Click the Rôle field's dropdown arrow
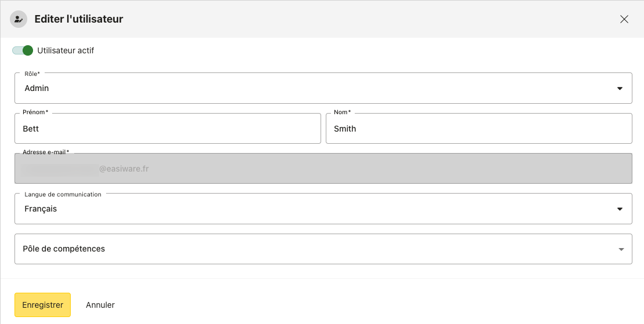The width and height of the screenshot is (644, 324). [x=620, y=89]
